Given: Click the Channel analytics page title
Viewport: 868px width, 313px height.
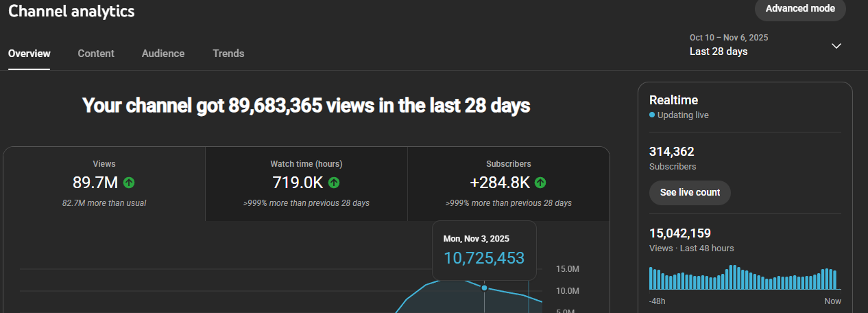Looking at the screenshot, I should tap(71, 11).
